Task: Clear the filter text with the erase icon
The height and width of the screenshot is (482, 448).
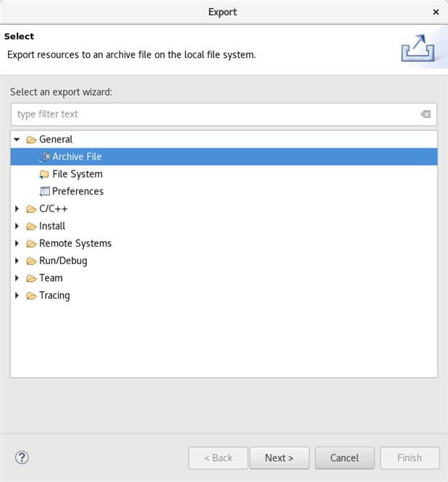Action: pyautogui.click(x=426, y=114)
